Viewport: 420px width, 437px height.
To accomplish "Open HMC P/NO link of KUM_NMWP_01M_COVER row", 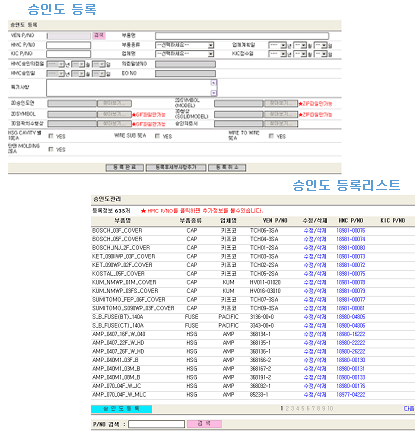I will click(350, 282).
